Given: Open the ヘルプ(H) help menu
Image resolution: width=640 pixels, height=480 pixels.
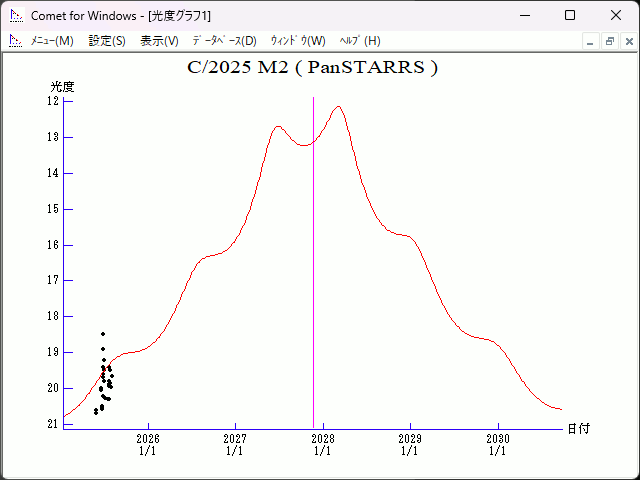Looking at the screenshot, I should 360,41.
